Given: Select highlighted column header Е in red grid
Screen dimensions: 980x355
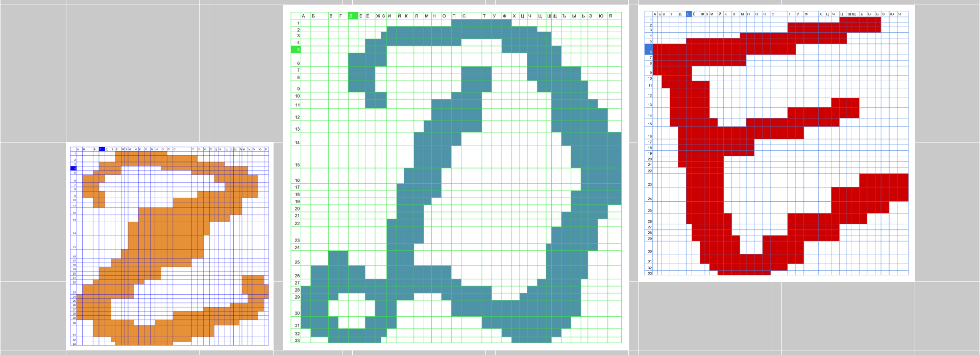Looking at the screenshot, I should point(689,14).
